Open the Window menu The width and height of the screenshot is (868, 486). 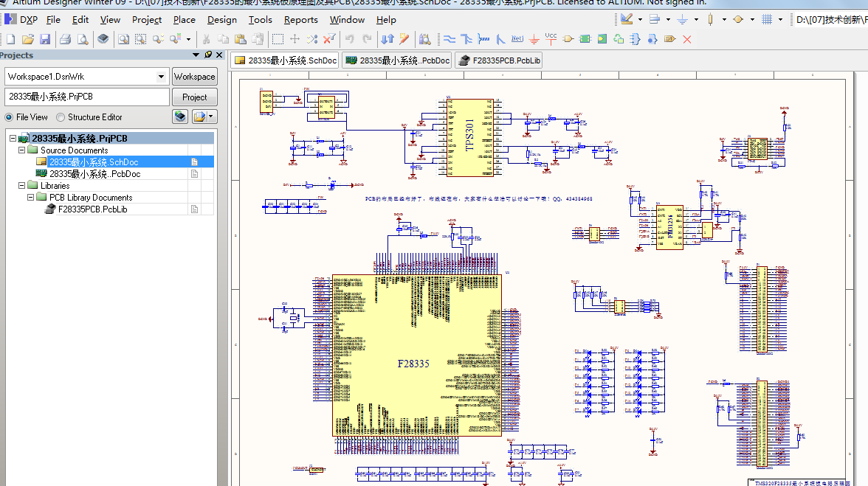coord(347,19)
